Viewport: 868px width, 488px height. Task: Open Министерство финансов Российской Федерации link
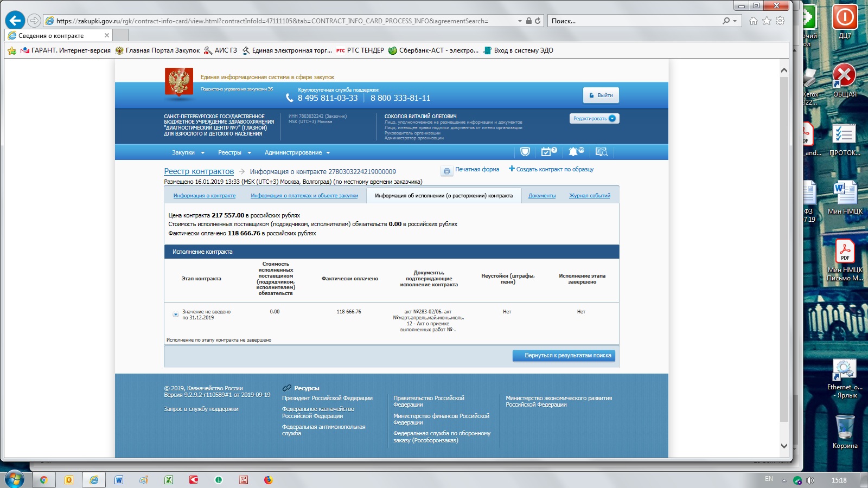click(441, 419)
